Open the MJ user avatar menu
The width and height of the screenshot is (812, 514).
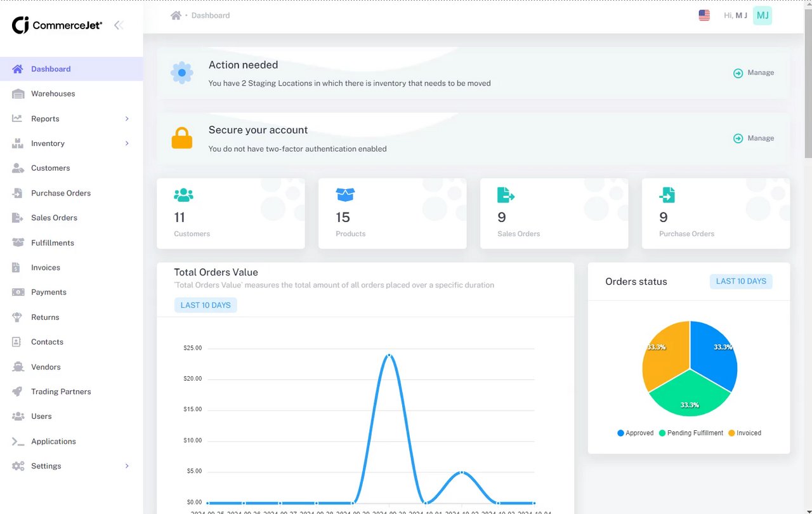(763, 15)
